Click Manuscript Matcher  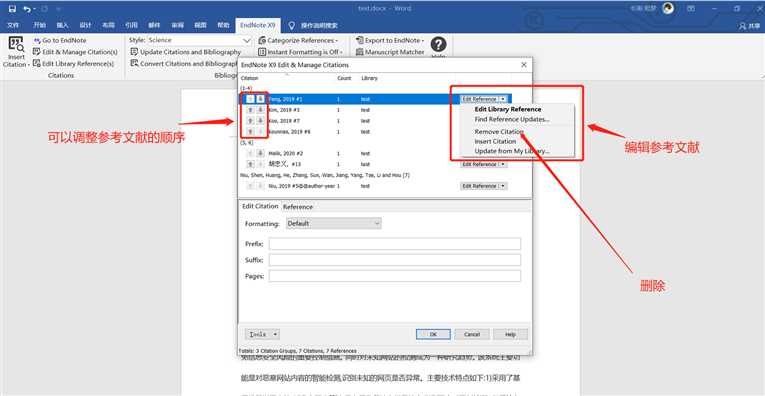[390, 52]
